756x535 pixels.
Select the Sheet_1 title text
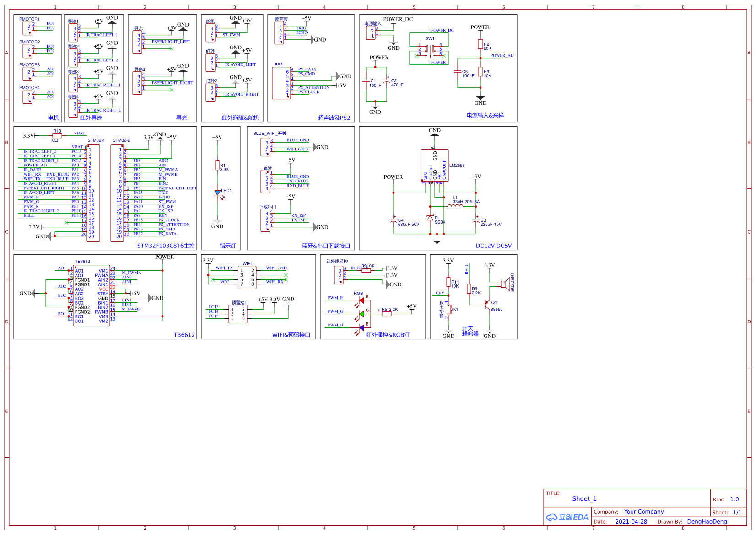point(584,499)
